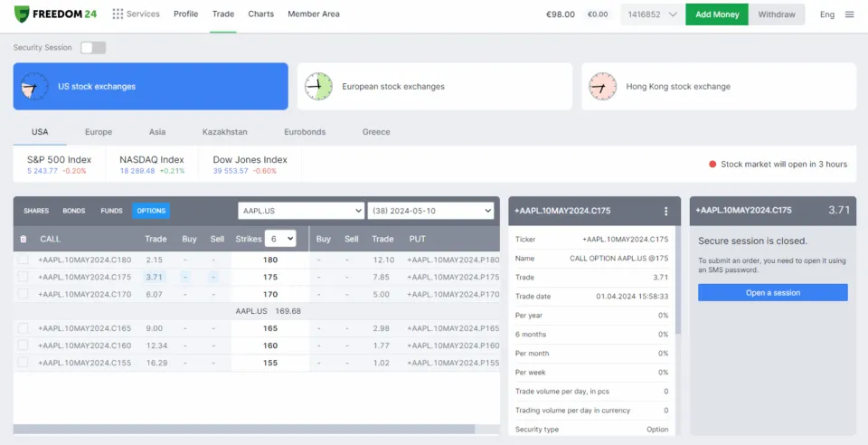Click the trash icon in options table header
The height and width of the screenshot is (445, 868).
click(x=24, y=239)
